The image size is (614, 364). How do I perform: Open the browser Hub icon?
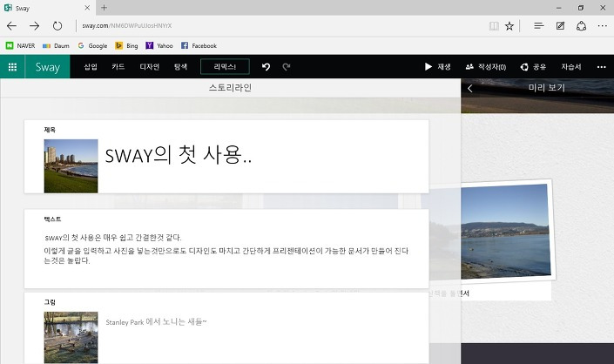point(539,26)
